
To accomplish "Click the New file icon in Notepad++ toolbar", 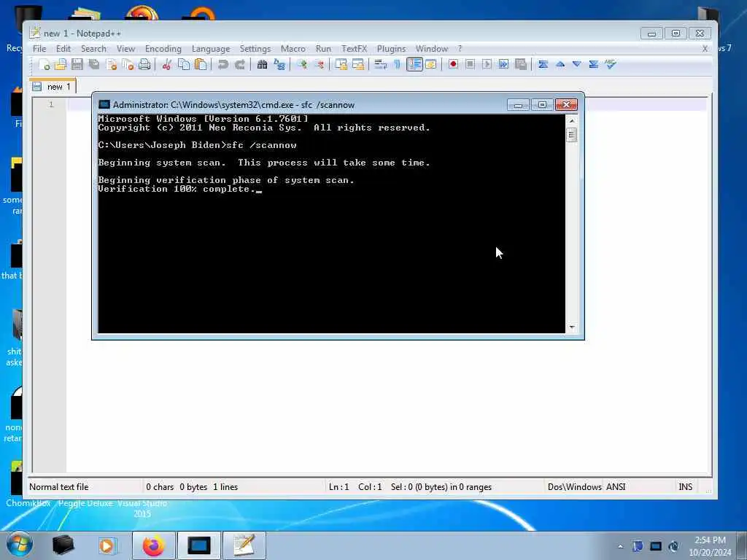I will click(x=44, y=64).
